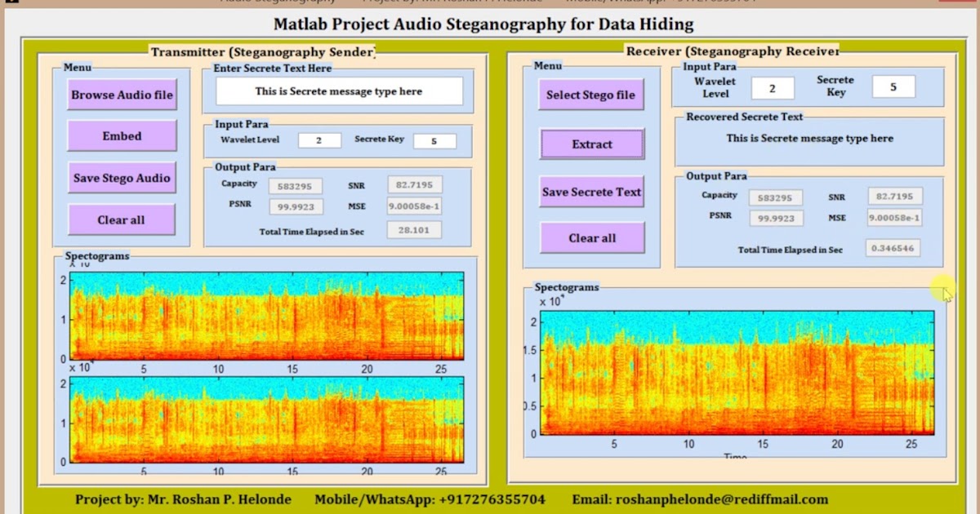This screenshot has height=514, width=980.
Task: Click the top transmitter spectrogram plot
Action: coord(267,316)
